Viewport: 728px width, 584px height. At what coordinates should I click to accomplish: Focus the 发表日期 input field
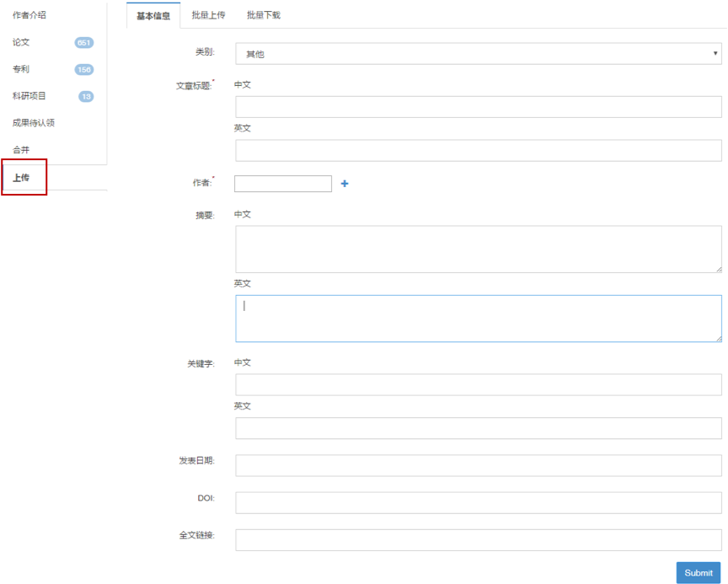point(478,465)
